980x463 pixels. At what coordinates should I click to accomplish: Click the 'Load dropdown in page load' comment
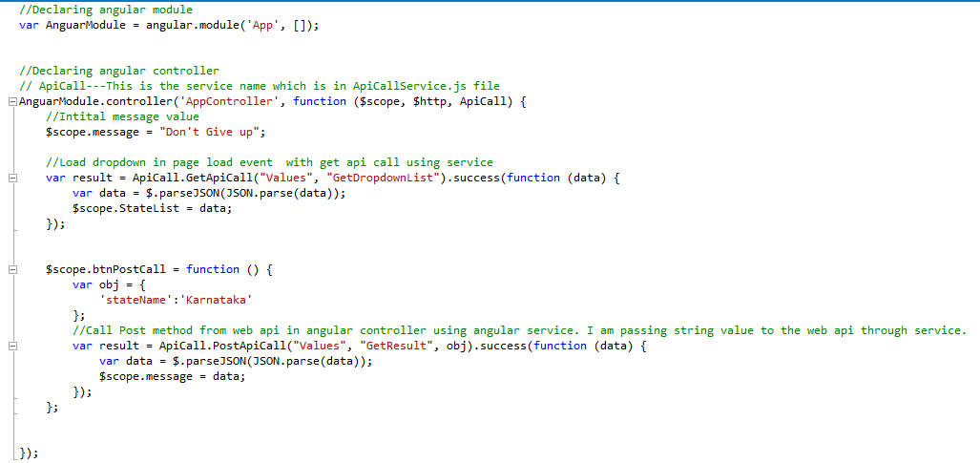point(269,162)
